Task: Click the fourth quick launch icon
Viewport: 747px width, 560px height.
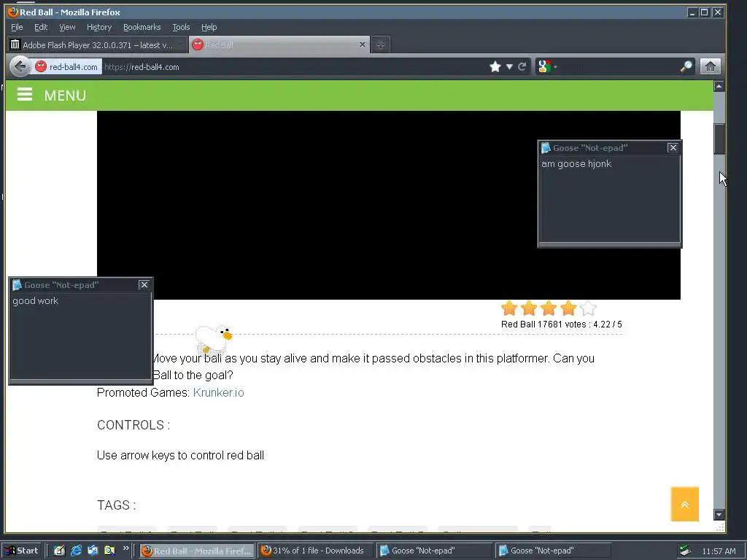Action: [x=109, y=551]
